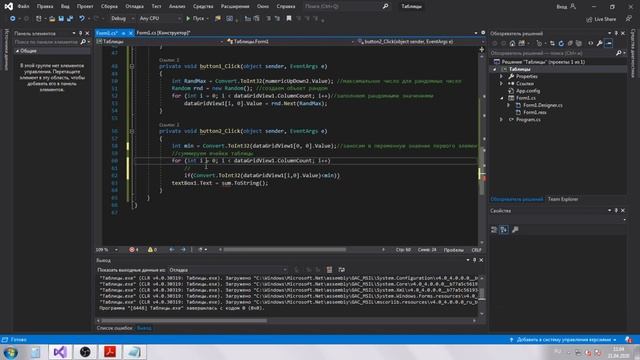The image size is (640, 360).
Task: Collapse the Общие group in Toolbox
Action: pyautogui.click(x=17, y=51)
